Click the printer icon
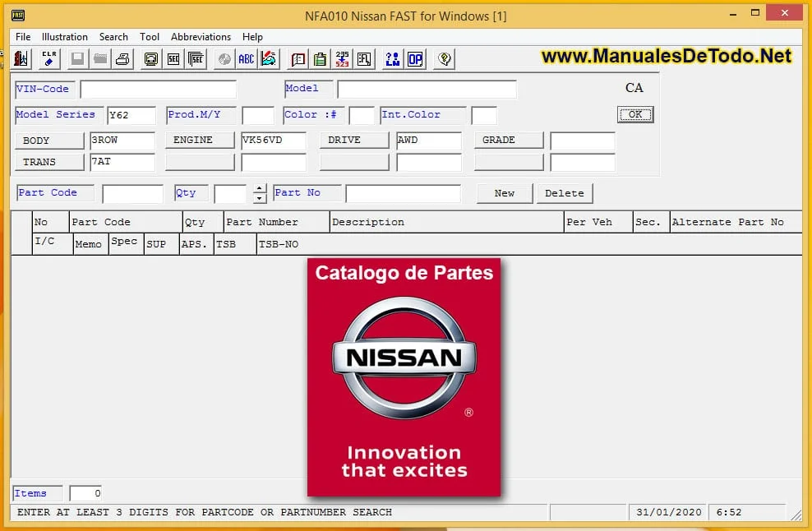The height and width of the screenshot is (531, 812). point(122,59)
